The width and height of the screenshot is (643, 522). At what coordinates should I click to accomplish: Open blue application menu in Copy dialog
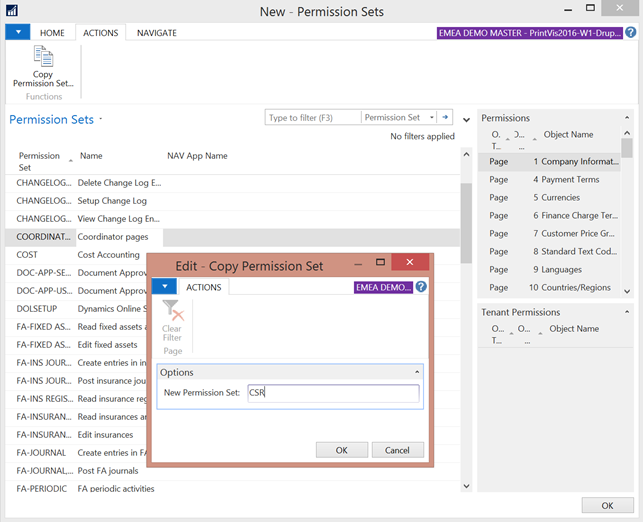pos(164,286)
